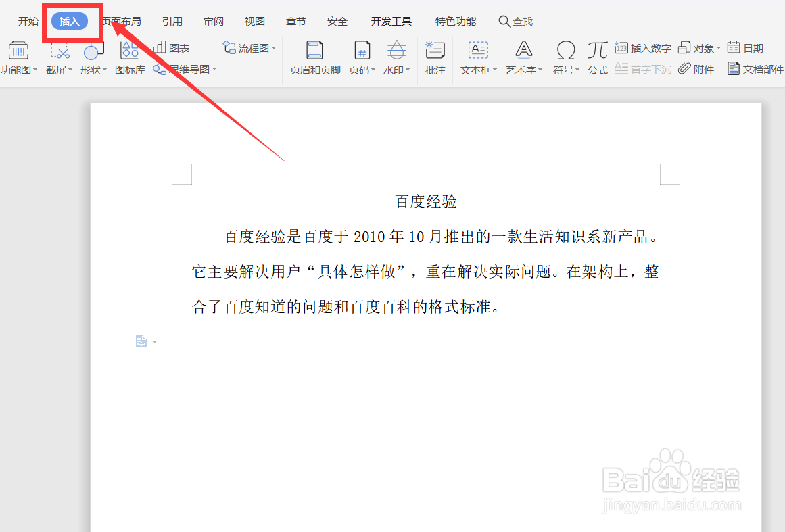This screenshot has width=785, height=532.
Task: Attach a file with 附件
Action: (696, 68)
